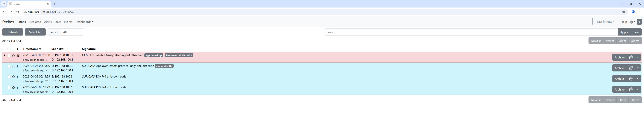
Task: Click the notification counter badge
Action: coord(639,22)
